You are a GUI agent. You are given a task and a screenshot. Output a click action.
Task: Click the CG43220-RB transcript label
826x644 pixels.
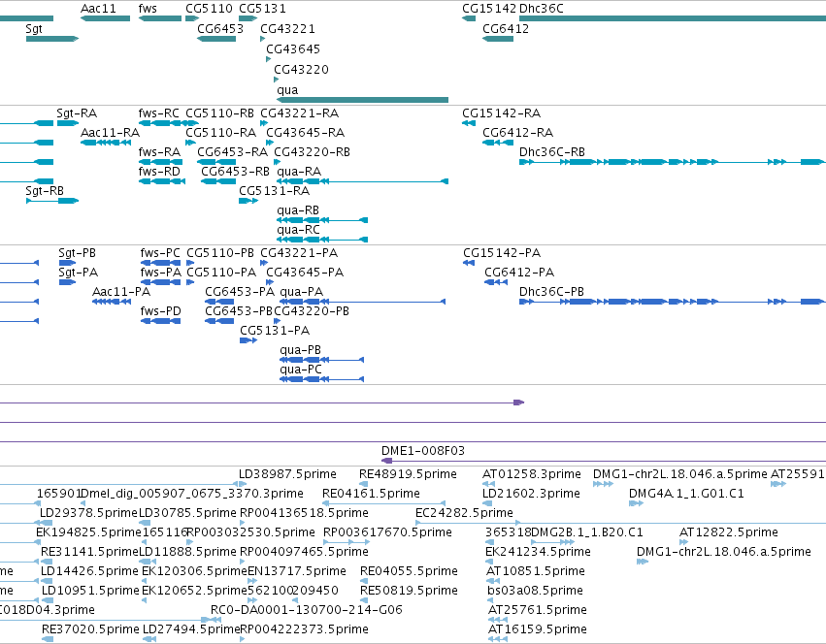click(312, 152)
